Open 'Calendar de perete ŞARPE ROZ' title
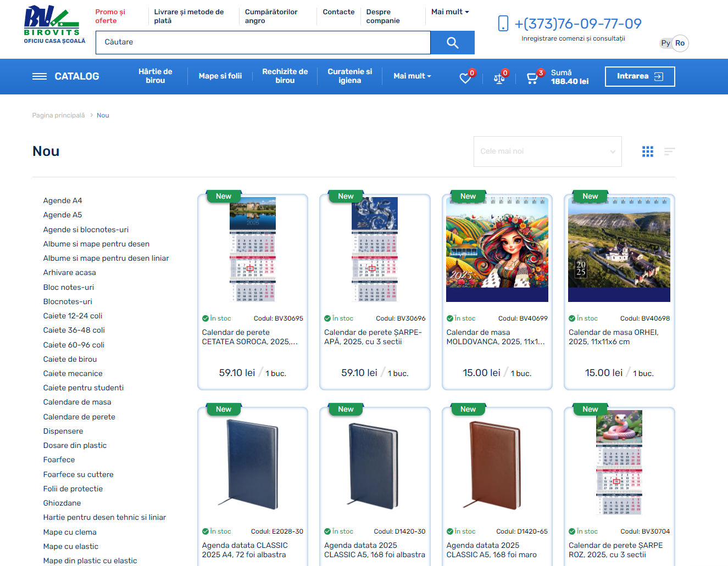Image resolution: width=728 pixels, height=566 pixels. tap(616, 550)
